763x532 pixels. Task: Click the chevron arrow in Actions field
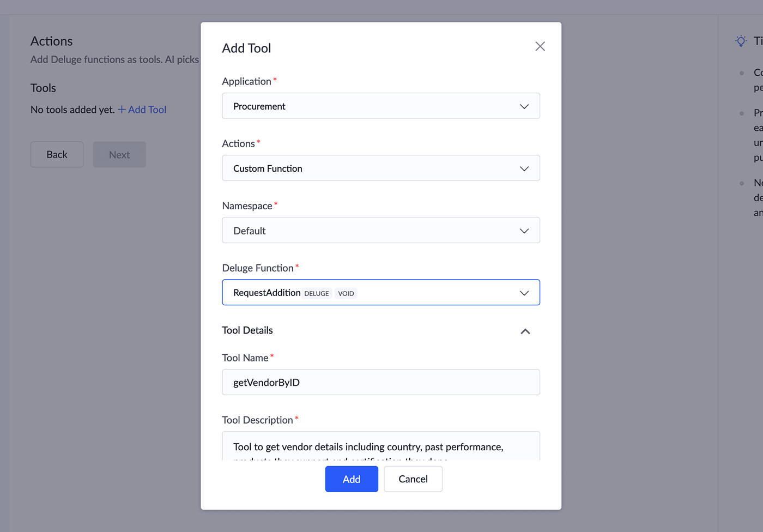(x=524, y=168)
